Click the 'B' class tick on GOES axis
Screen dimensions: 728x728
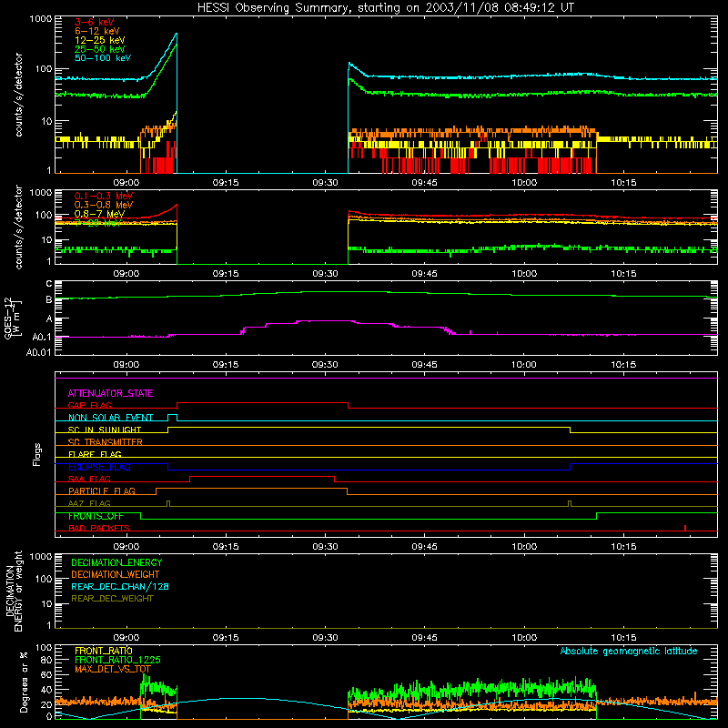coord(49,300)
